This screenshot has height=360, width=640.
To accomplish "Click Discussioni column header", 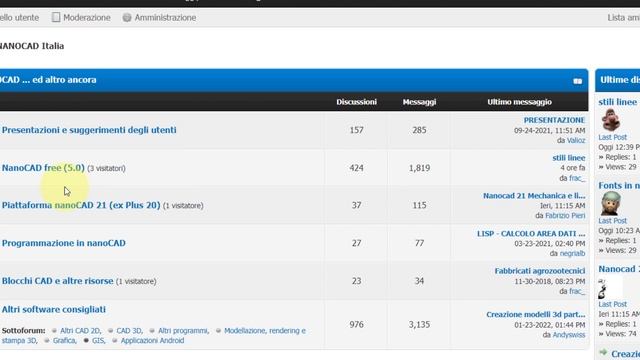I will pyautogui.click(x=356, y=102).
